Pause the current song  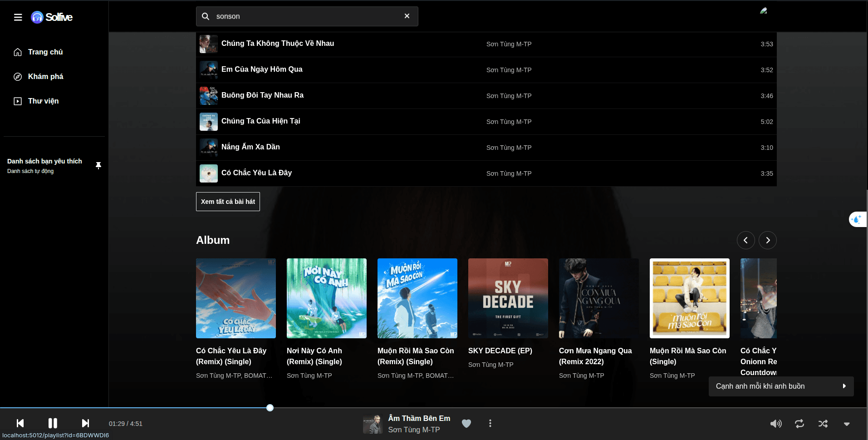pyautogui.click(x=53, y=423)
